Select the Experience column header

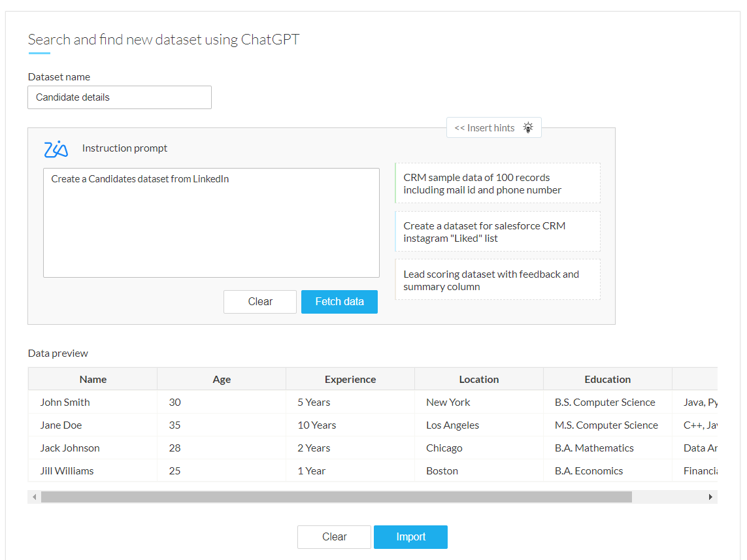(350, 379)
